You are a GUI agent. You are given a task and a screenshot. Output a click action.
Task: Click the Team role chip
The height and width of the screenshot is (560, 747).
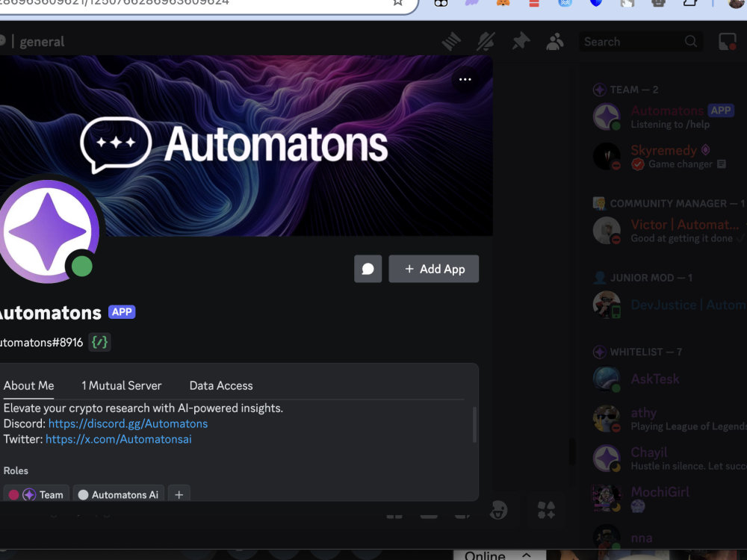pos(36,494)
